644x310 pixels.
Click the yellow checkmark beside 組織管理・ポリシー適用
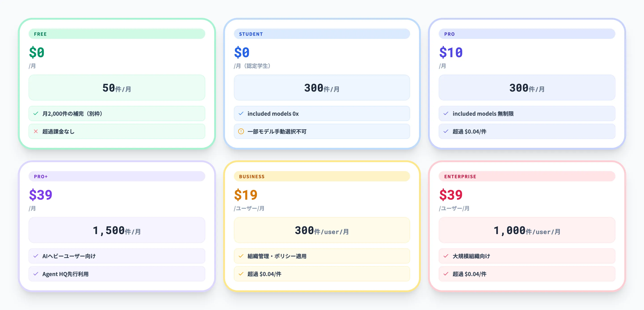click(x=241, y=256)
